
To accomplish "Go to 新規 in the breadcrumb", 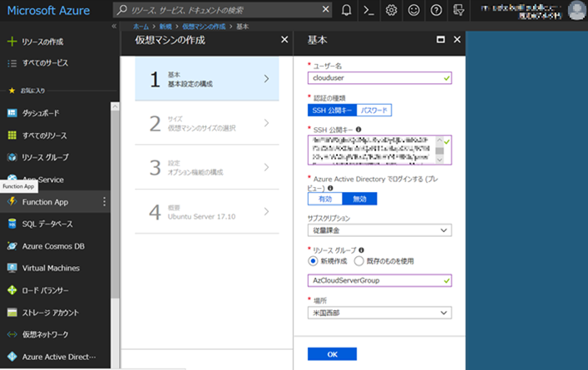I will pyautogui.click(x=166, y=27).
